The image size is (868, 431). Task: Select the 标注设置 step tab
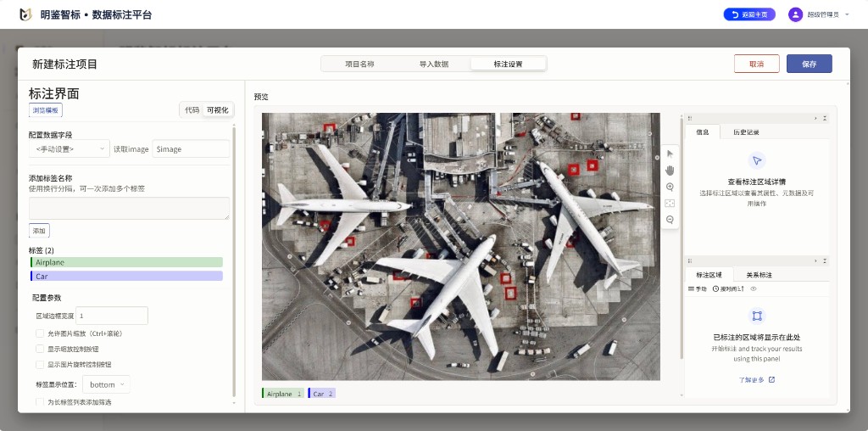pyautogui.click(x=509, y=64)
